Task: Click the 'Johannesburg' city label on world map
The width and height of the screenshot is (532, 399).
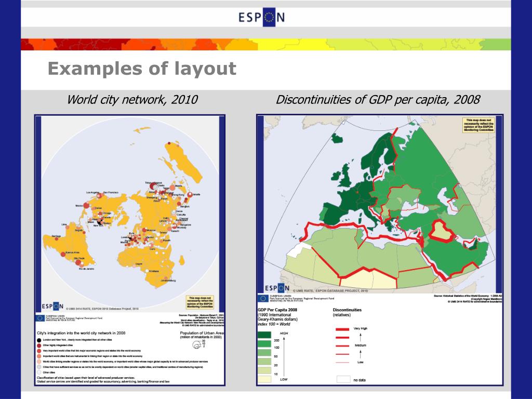Action: pyautogui.click(x=168, y=281)
